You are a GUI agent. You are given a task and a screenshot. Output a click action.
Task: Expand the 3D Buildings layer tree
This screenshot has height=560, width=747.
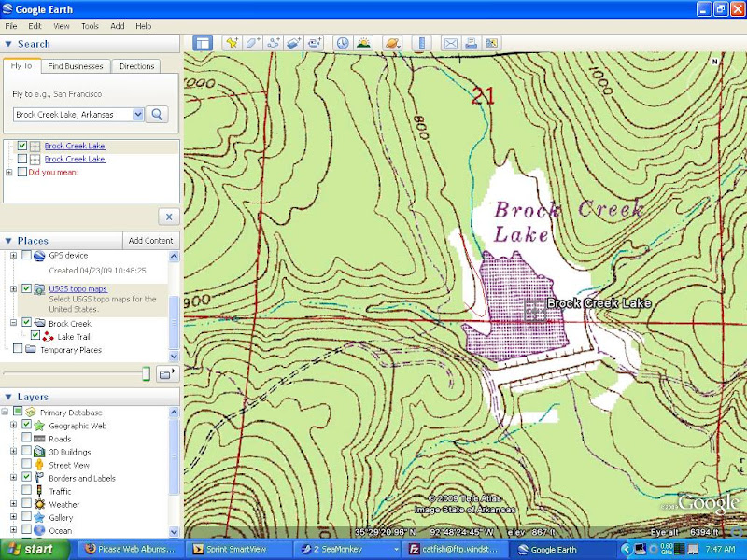(13, 452)
